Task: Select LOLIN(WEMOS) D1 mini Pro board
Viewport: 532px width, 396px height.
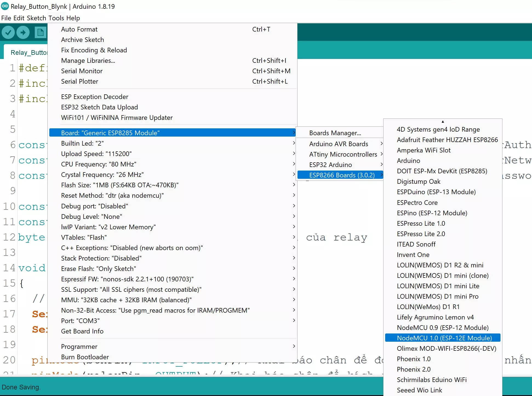Action: coord(443,296)
